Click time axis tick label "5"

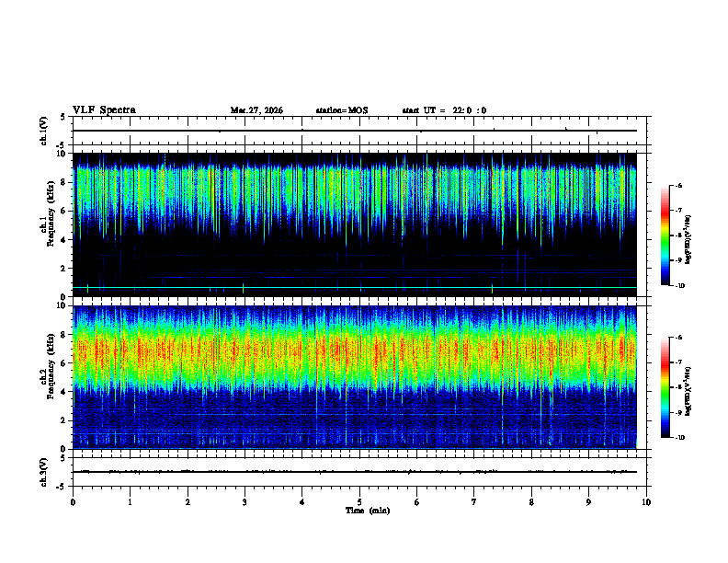click(x=359, y=502)
